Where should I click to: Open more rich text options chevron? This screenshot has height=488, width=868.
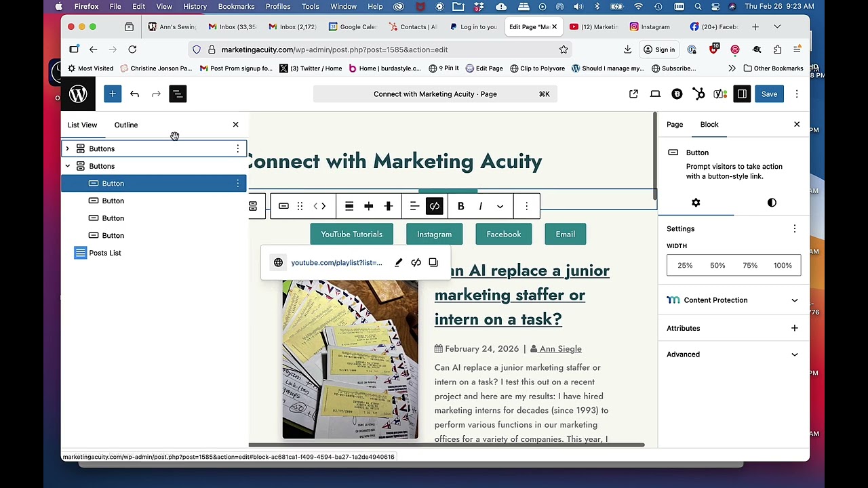(500, 206)
